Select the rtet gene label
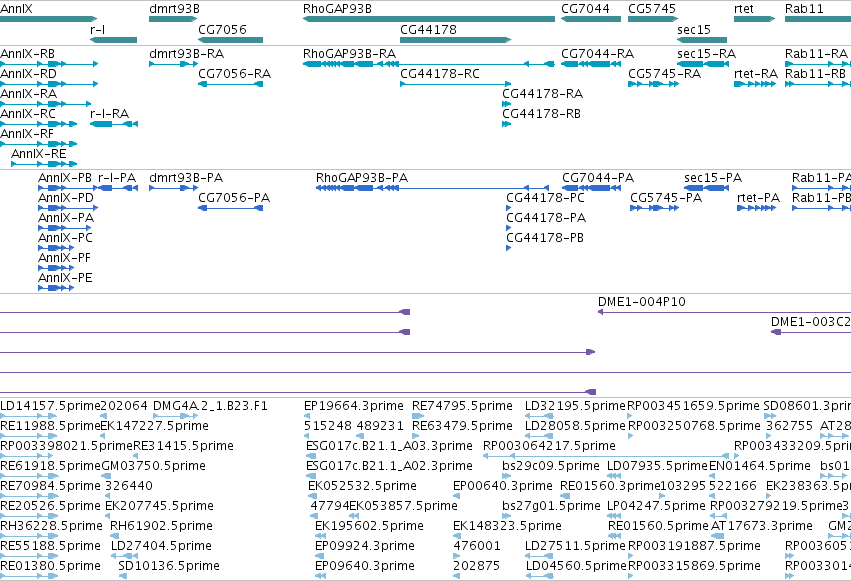This screenshot has width=851, height=581. [744, 9]
